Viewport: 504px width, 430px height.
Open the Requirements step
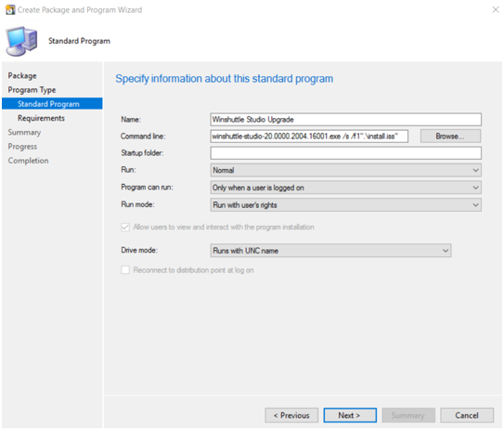pos(41,118)
